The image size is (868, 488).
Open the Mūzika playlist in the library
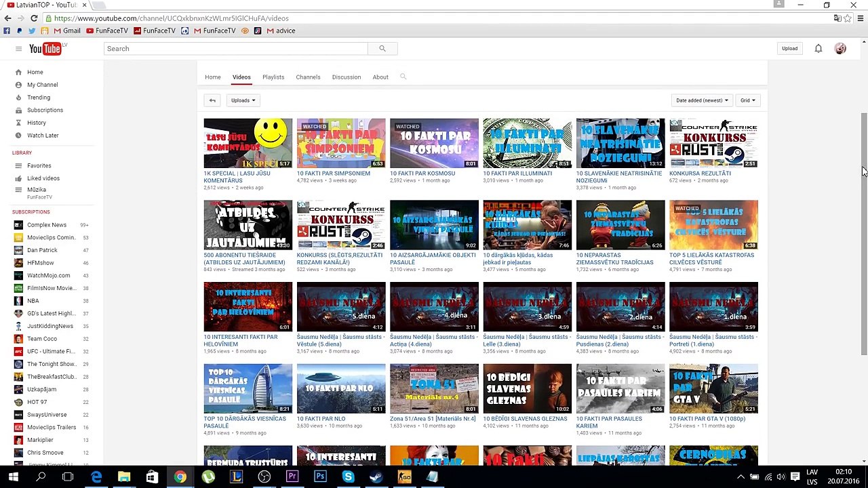pos(37,190)
